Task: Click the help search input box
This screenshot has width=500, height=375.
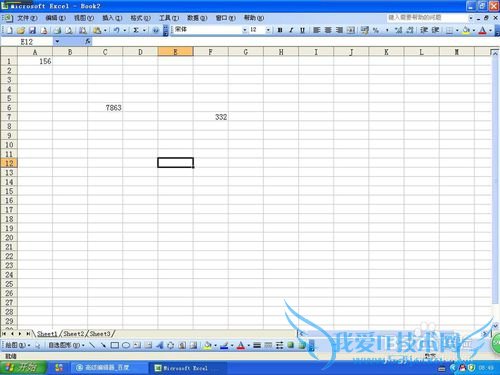Action: coord(427,17)
